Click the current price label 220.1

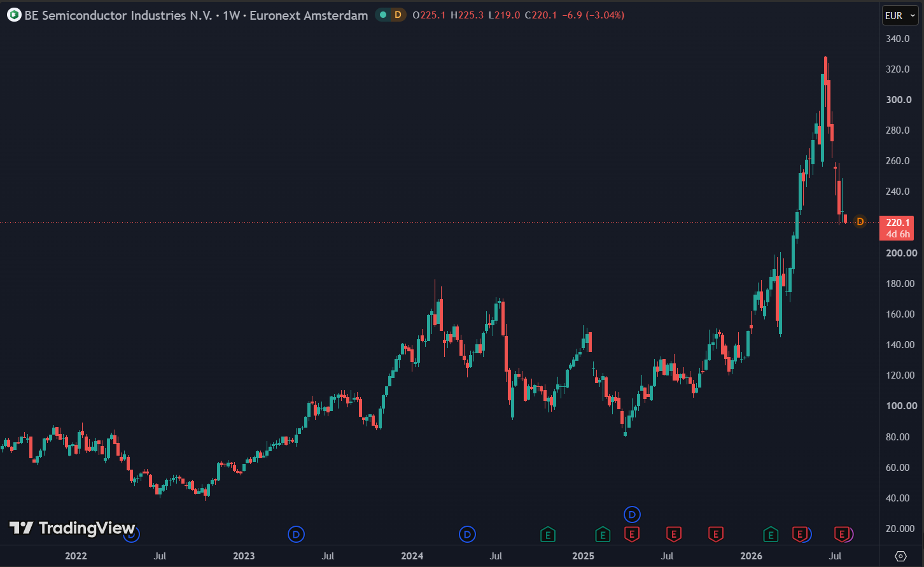(897, 222)
